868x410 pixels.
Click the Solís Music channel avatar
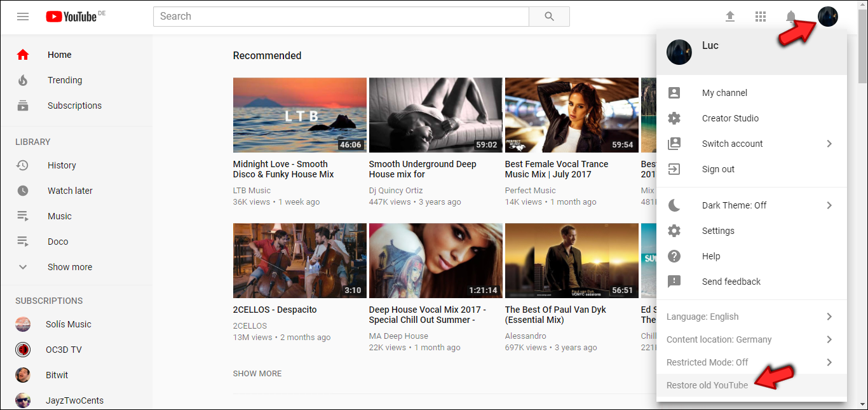coord(23,324)
